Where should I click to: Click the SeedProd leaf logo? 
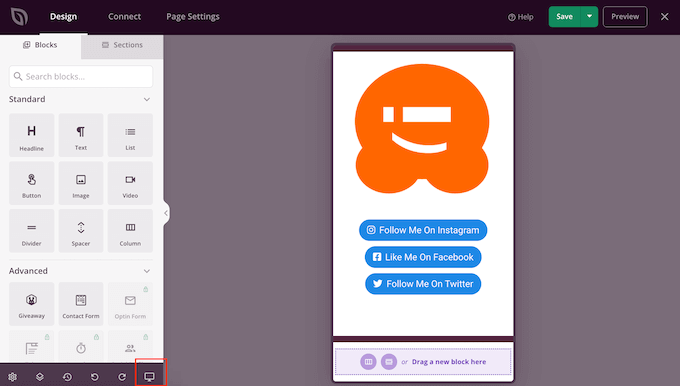20,17
